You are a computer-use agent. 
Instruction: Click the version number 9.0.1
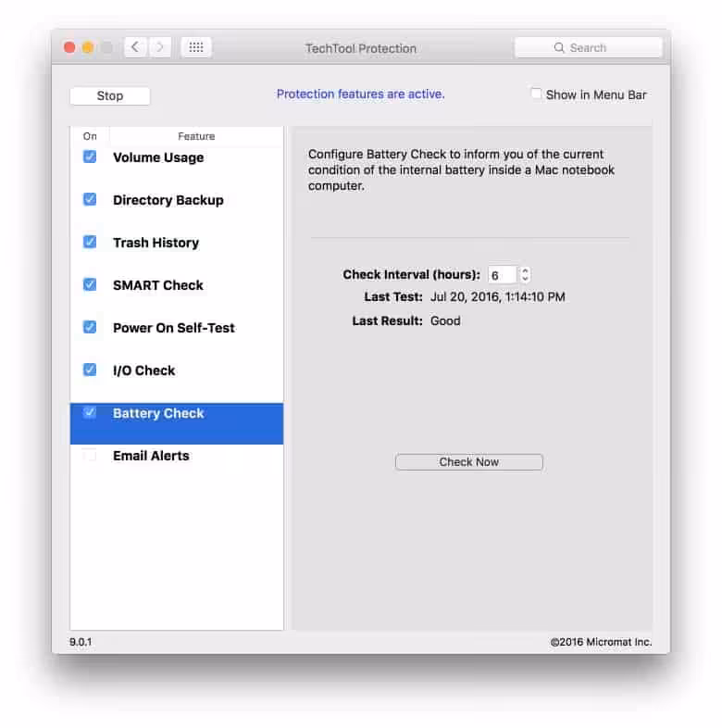(x=81, y=642)
